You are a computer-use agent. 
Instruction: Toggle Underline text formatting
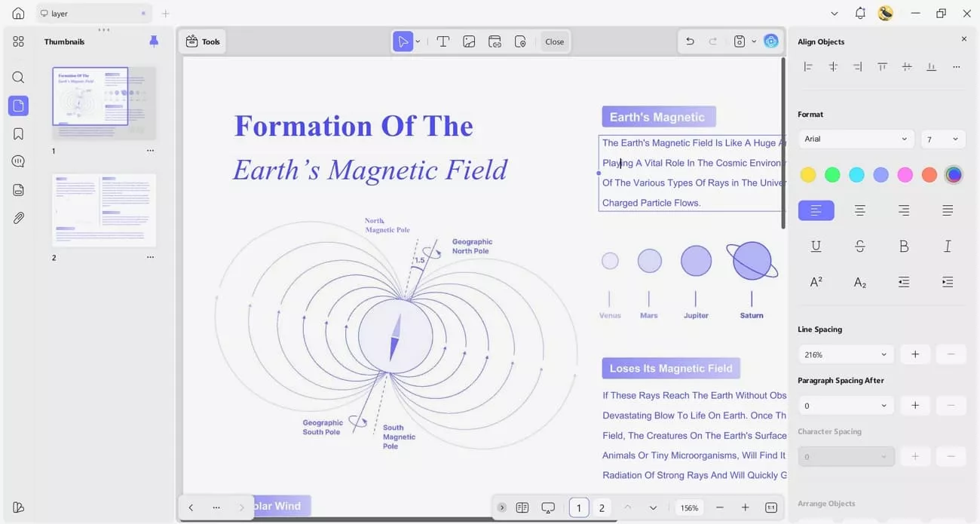(816, 246)
